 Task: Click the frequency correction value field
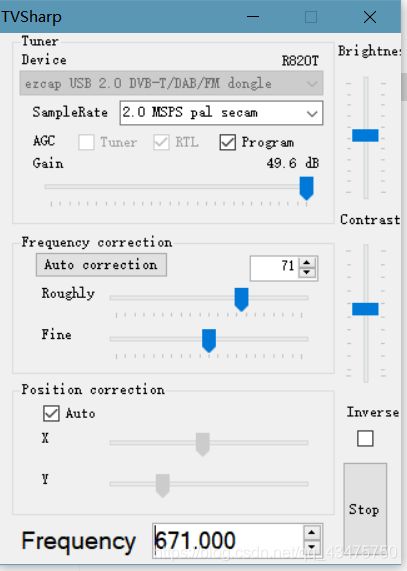275,268
